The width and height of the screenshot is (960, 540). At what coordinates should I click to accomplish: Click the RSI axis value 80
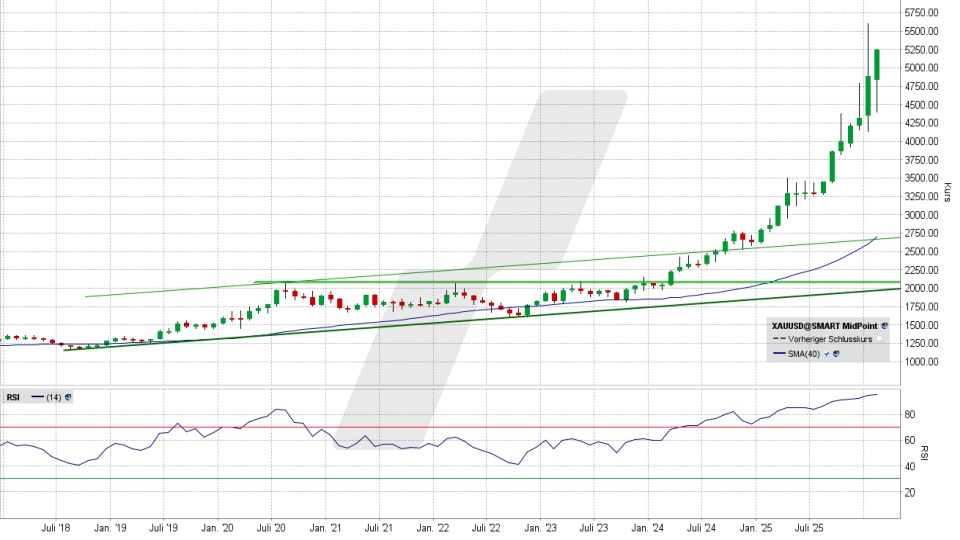point(910,415)
